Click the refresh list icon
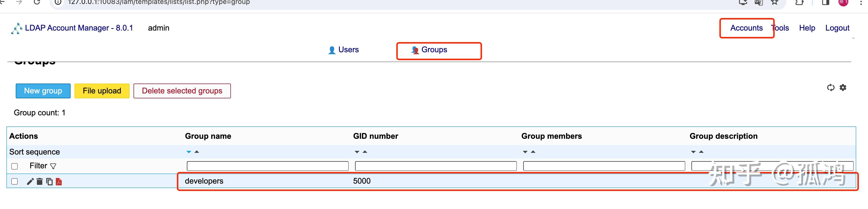 tap(831, 88)
